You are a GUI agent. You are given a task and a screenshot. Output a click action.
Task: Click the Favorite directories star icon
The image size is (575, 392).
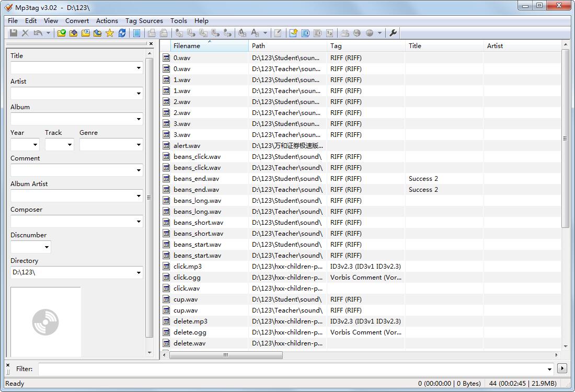tap(110, 33)
